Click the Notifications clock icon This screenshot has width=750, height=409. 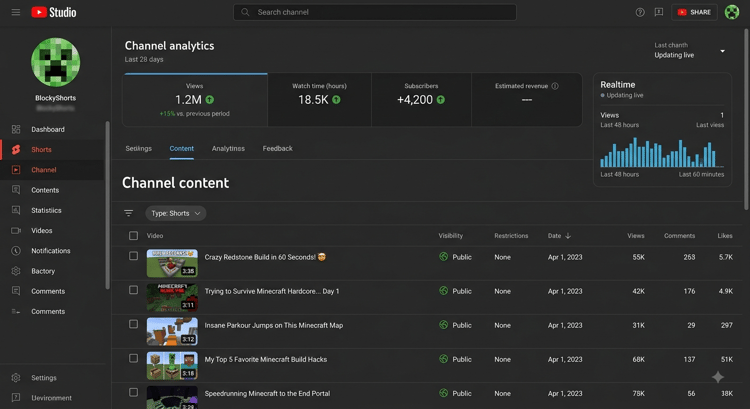click(x=16, y=251)
